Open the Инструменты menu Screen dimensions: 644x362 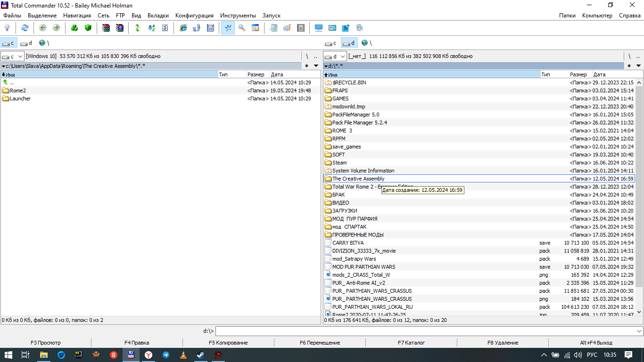click(238, 16)
